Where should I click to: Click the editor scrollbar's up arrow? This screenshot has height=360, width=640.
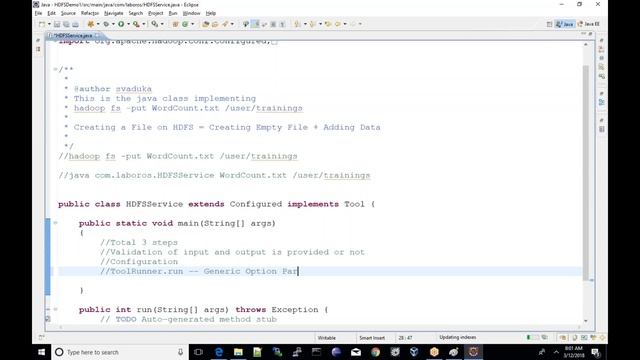(586, 44)
